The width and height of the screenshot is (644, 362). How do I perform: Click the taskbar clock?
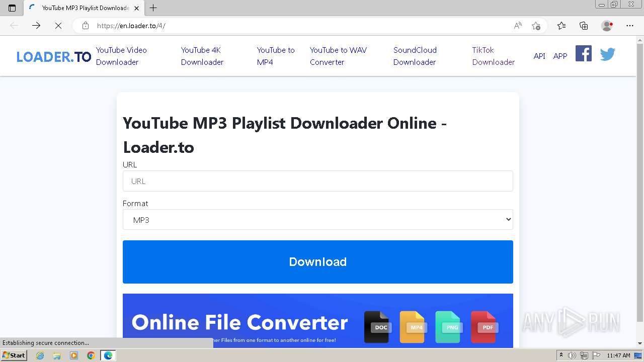click(x=618, y=355)
